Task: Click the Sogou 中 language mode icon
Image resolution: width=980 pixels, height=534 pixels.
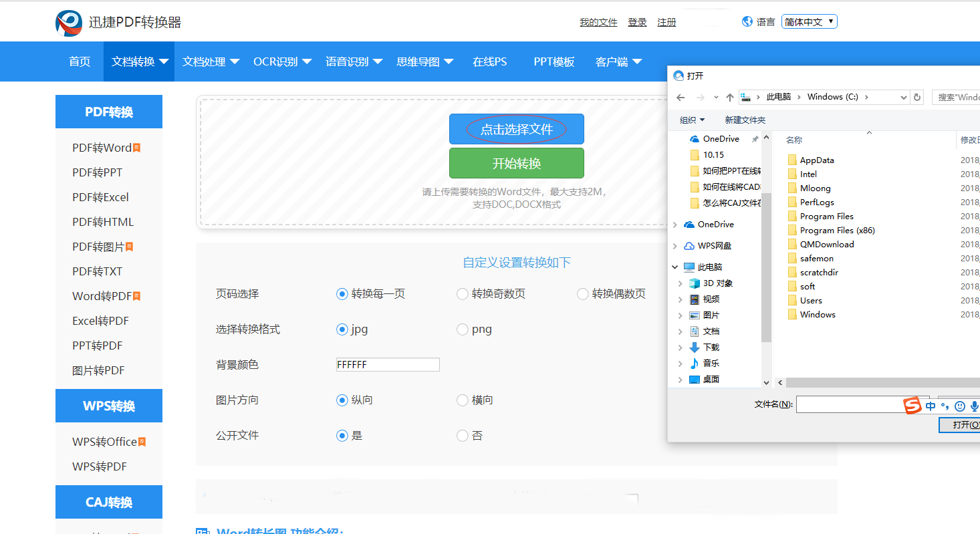Action: 931,406
